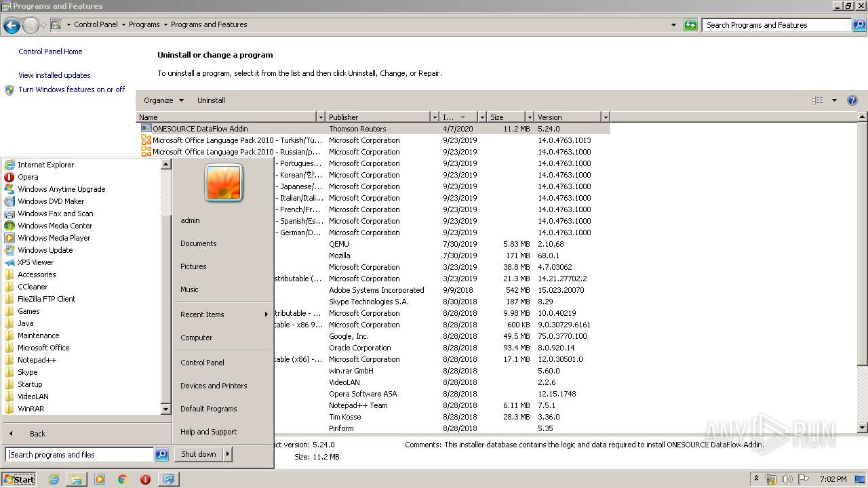This screenshot has width=868, height=488.
Task: Open the Publisher column filter dropdown
Action: pos(435,117)
